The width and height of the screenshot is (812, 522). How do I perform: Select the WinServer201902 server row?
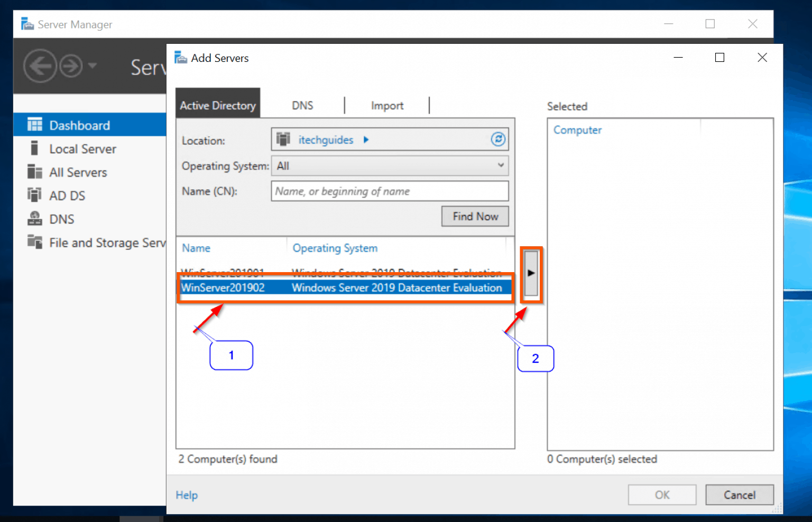[x=344, y=288]
